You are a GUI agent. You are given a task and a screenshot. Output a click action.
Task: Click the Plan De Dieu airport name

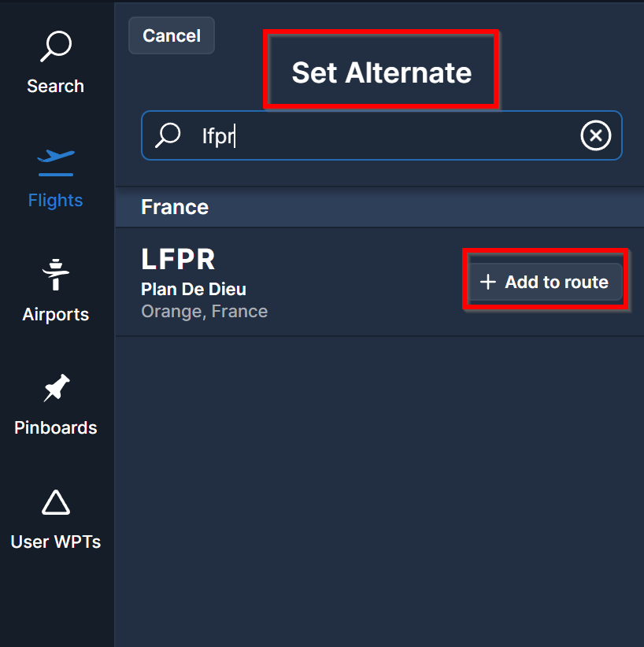(194, 289)
